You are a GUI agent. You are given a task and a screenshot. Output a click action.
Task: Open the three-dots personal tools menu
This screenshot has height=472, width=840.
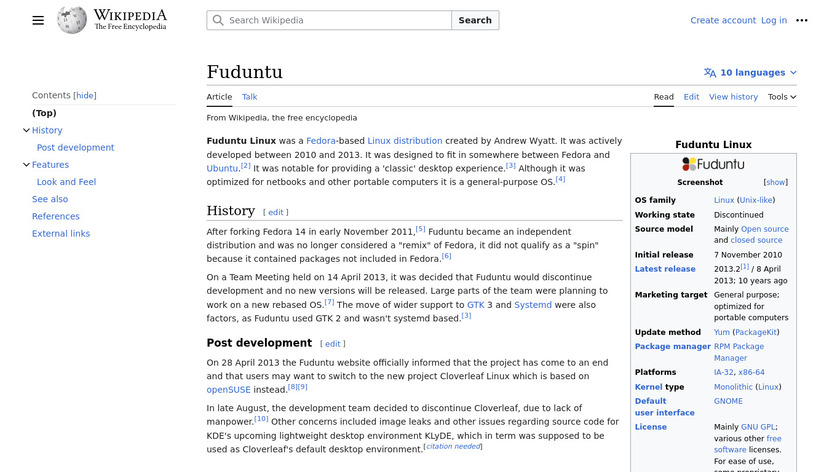pyautogui.click(x=801, y=20)
